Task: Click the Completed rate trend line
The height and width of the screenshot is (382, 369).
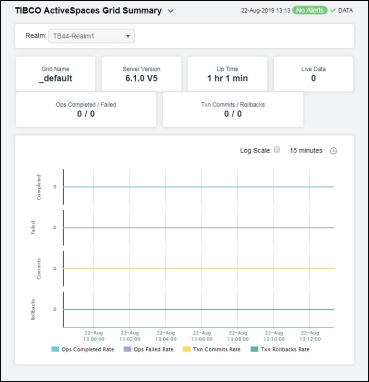Action: click(199, 187)
